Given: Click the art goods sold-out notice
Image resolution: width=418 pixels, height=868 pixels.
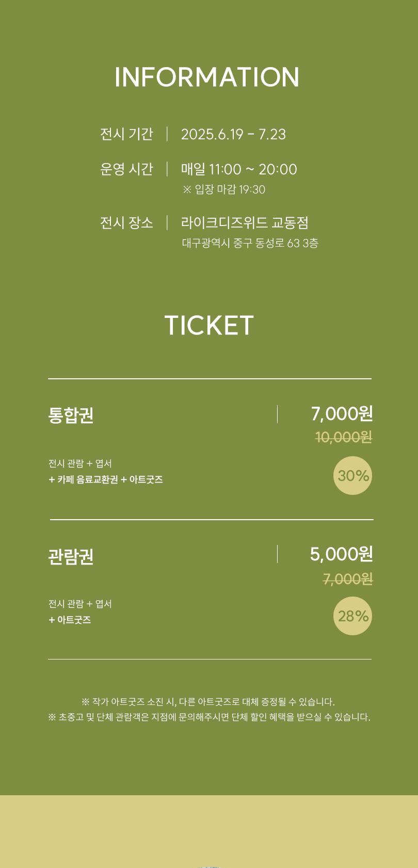Looking at the screenshot, I should [208, 702].
